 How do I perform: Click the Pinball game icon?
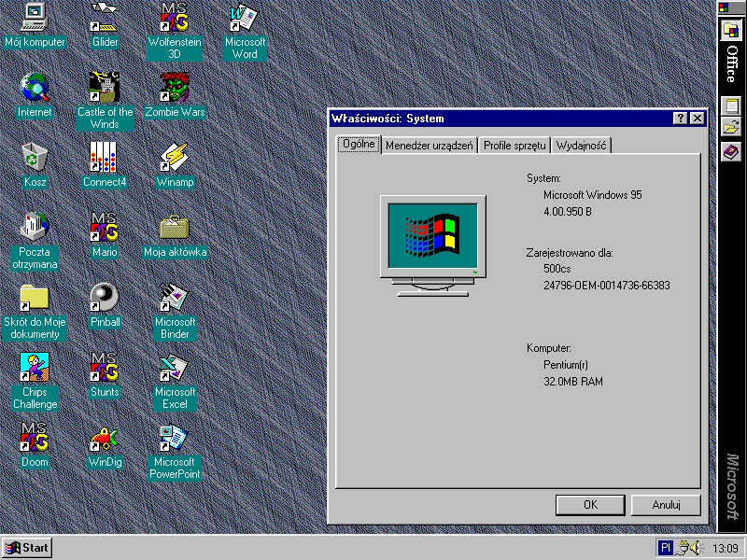[x=105, y=298]
